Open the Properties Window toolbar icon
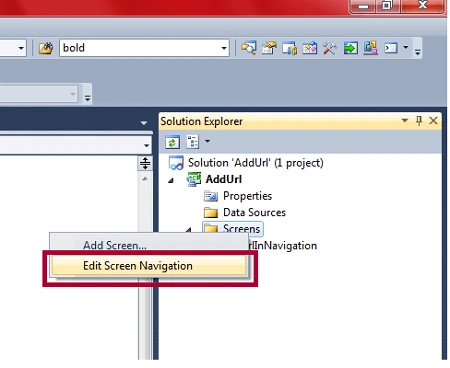The image size is (450, 368). [269, 48]
